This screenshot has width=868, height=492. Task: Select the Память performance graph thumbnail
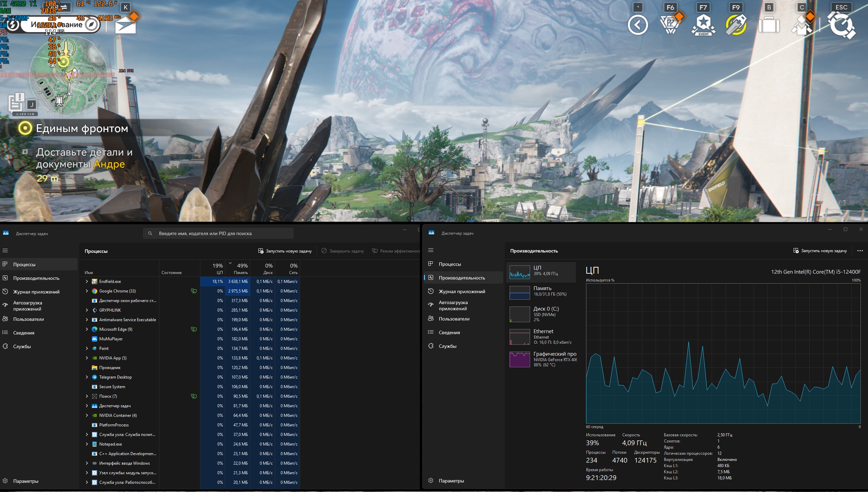pos(520,292)
